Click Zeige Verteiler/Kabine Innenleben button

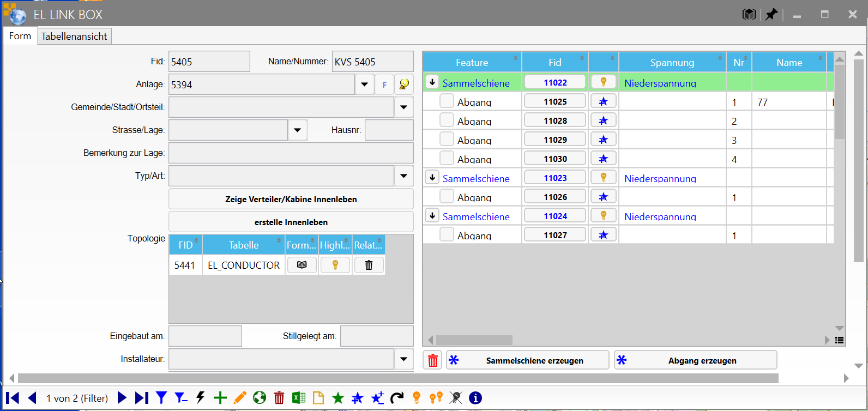(x=291, y=199)
